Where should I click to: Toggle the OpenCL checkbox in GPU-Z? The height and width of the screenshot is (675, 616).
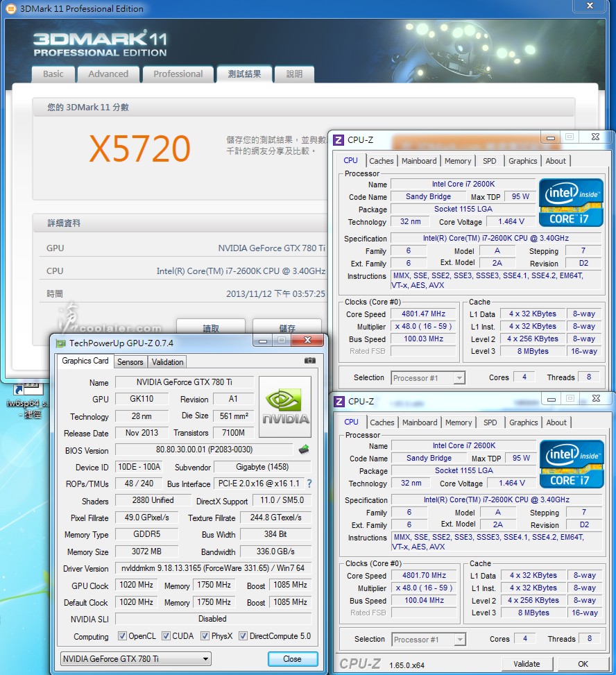point(122,636)
